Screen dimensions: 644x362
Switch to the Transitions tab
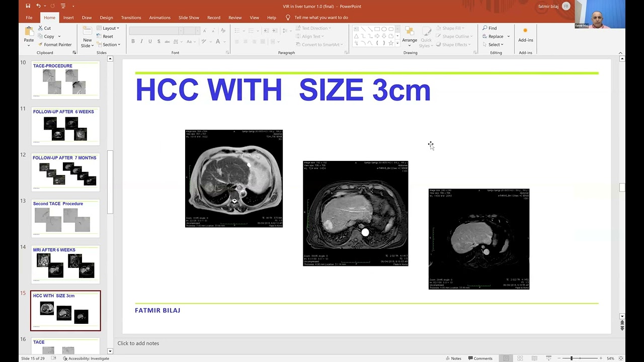(x=131, y=18)
